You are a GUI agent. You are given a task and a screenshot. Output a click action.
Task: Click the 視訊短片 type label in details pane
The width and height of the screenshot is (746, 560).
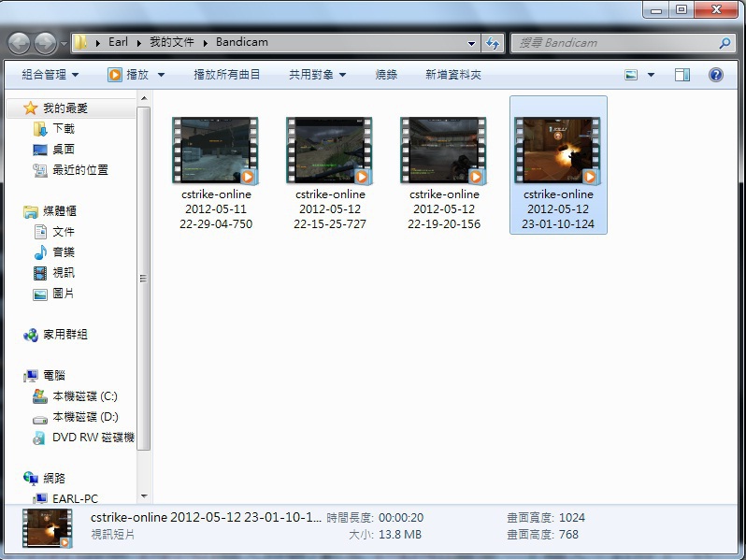click(x=112, y=535)
